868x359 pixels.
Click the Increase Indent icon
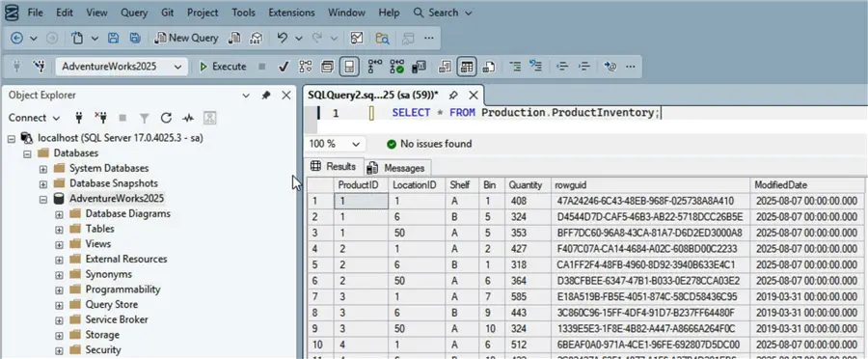584,67
